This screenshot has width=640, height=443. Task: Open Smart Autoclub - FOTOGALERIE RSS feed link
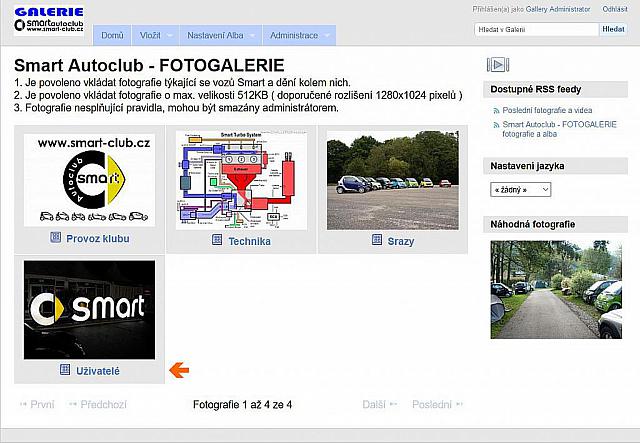559,129
